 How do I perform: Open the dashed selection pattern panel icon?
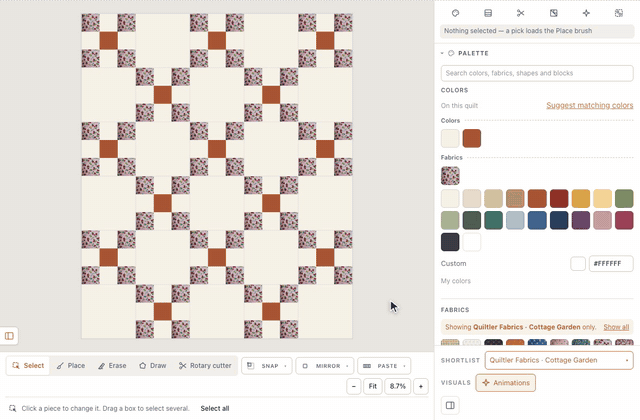(x=619, y=13)
